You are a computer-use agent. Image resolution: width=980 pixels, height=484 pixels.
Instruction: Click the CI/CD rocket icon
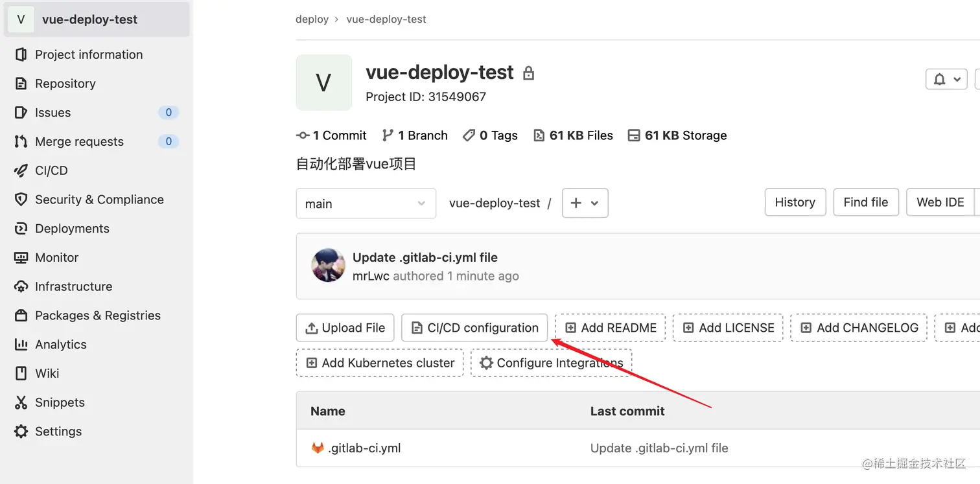(21, 170)
